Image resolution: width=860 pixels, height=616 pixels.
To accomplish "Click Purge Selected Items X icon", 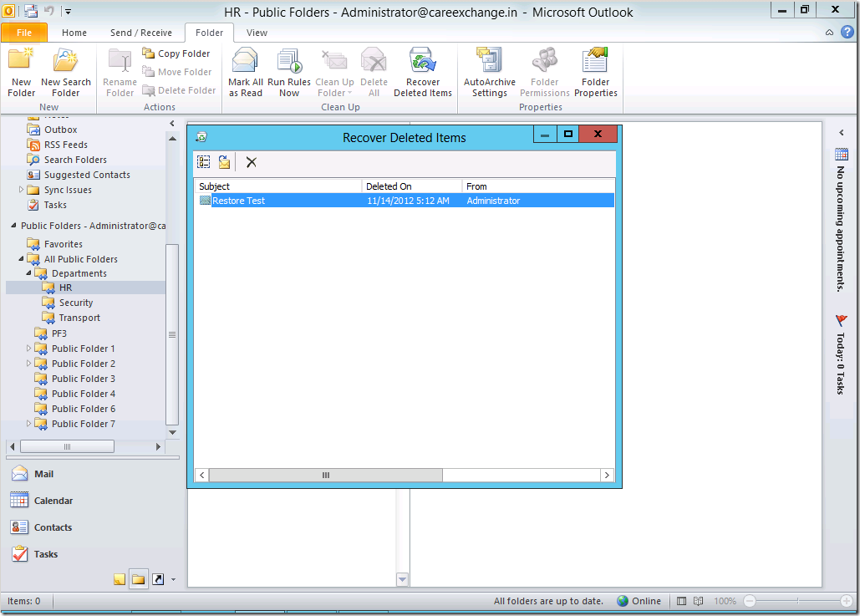I will (252, 162).
